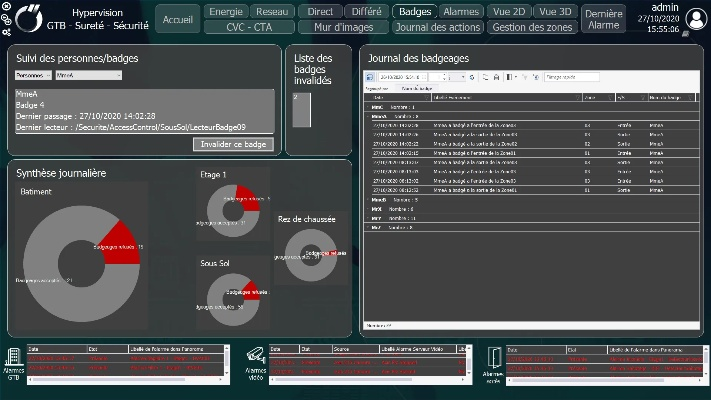Click the Invalider ce badge button
The height and width of the screenshot is (400, 711).
coord(232,144)
